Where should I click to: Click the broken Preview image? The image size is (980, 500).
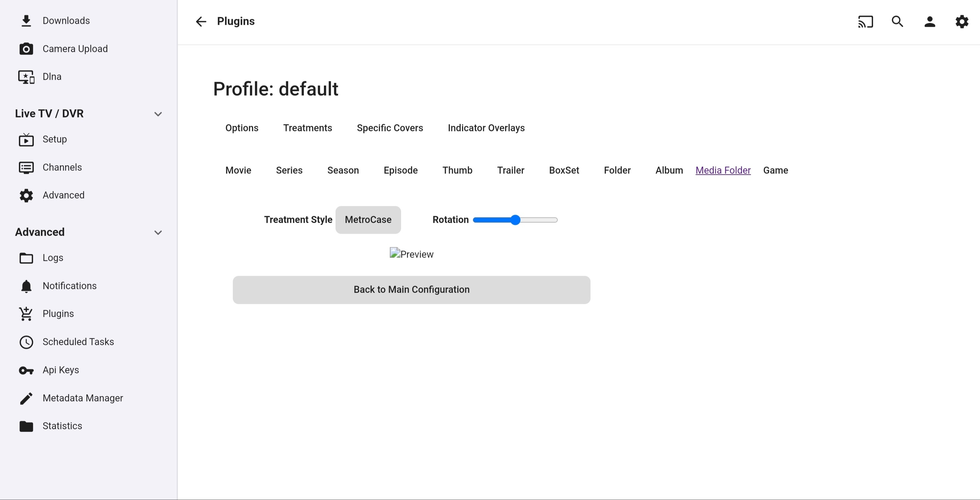(411, 254)
